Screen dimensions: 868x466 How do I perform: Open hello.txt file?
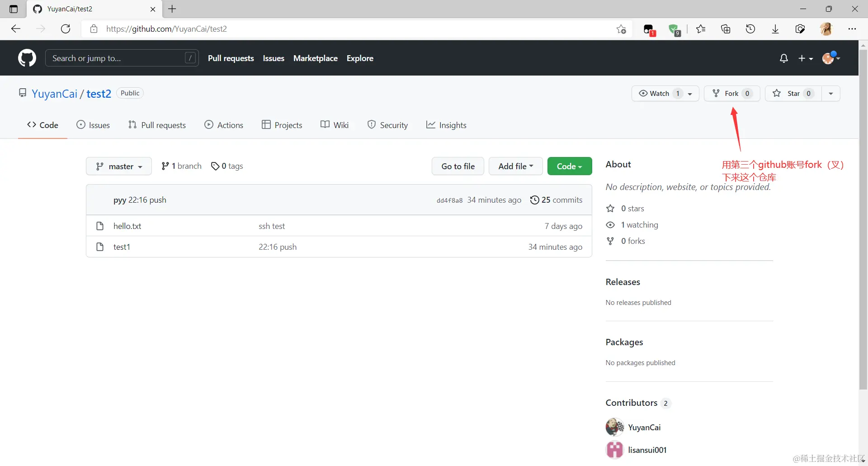point(127,226)
